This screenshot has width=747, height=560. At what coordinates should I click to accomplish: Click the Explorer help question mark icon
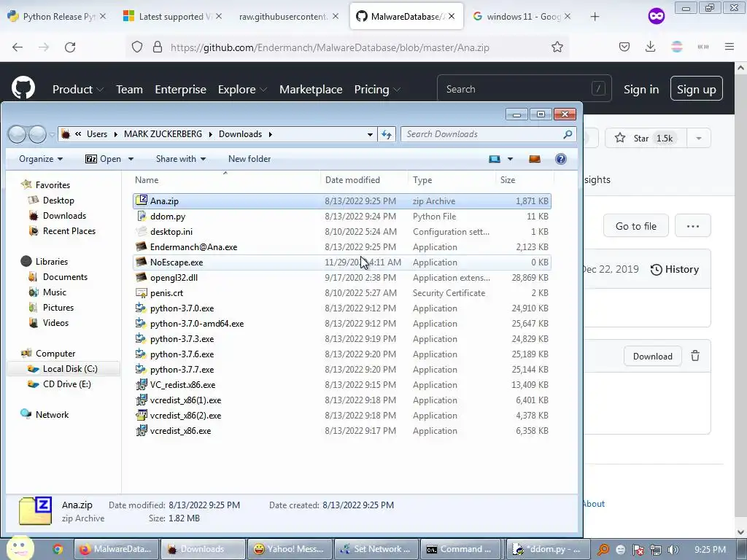tap(561, 159)
